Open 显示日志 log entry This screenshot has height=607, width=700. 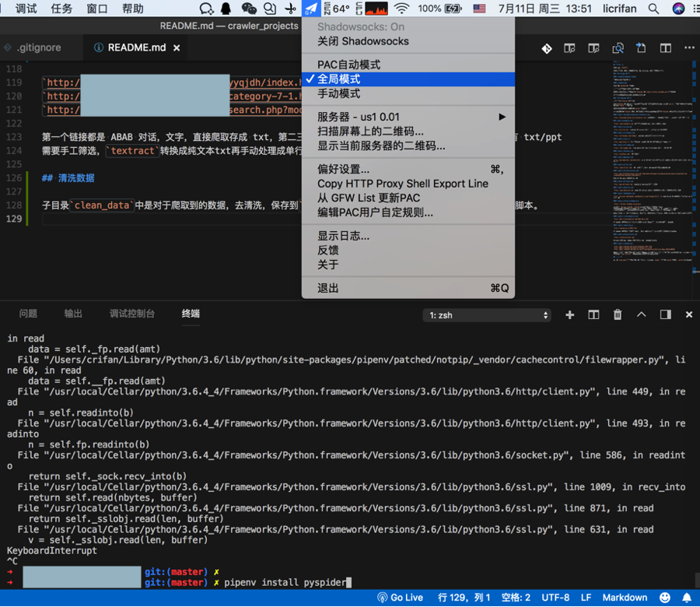point(408,236)
